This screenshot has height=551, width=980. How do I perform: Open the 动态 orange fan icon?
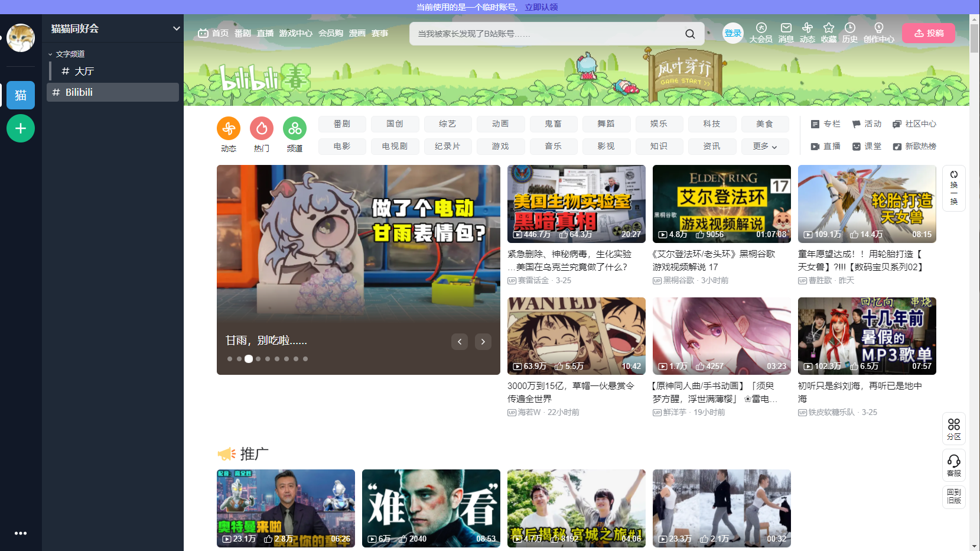(x=229, y=128)
